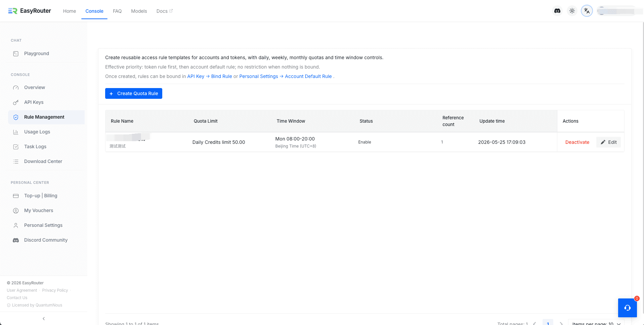Open the User Agreement link

click(x=22, y=290)
